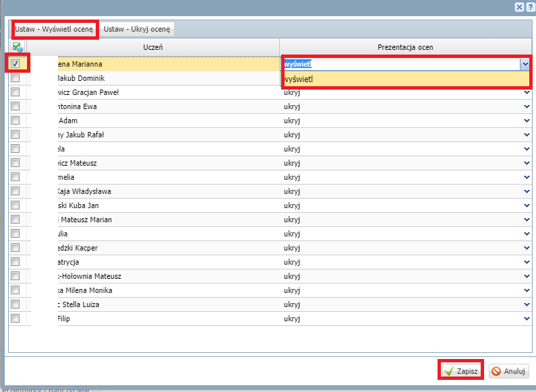Viewport: 536px width, 392px height.
Task: Check the row checkbox for Adam
Action: 15,120
